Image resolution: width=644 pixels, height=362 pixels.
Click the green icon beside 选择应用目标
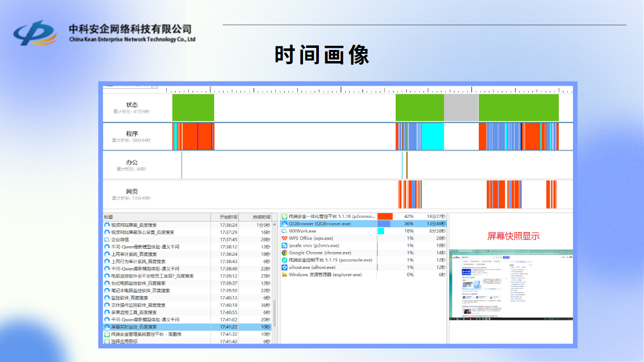107,341
